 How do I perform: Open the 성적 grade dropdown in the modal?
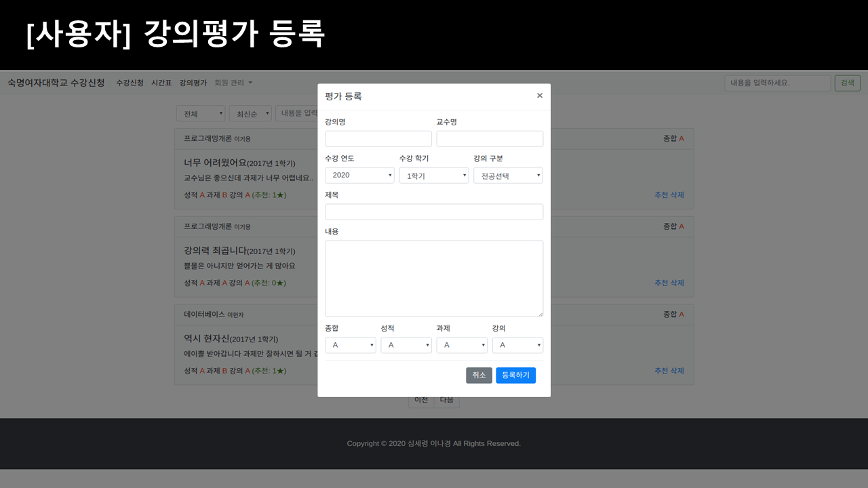point(406,345)
